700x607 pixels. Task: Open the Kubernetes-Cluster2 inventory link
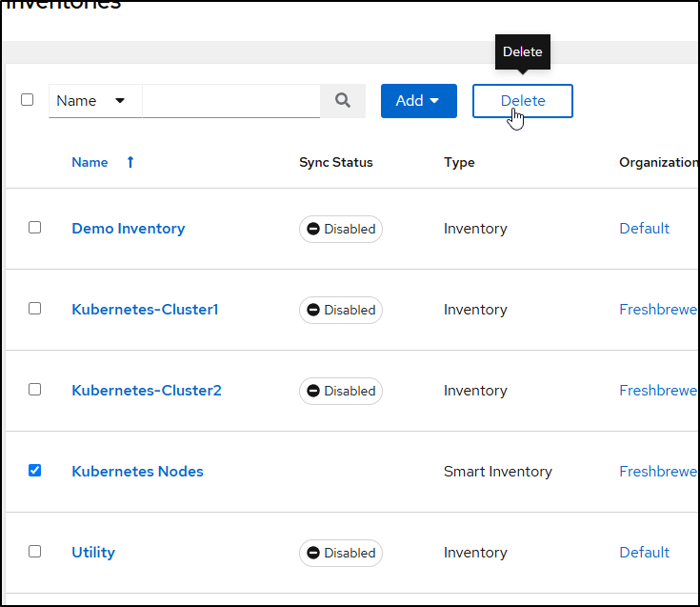(147, 391)
